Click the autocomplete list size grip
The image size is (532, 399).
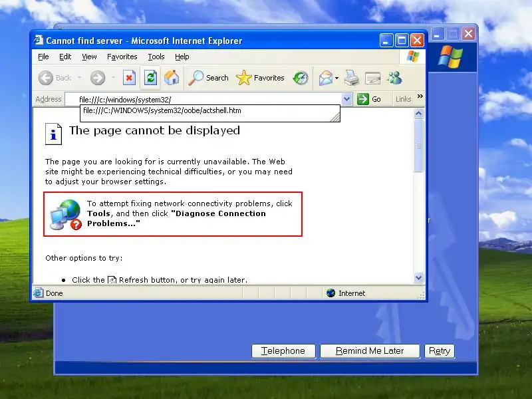335,117
